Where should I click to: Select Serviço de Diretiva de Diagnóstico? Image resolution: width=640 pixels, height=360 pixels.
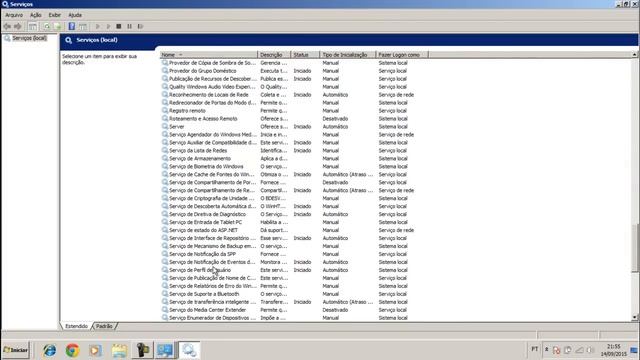pyautogui.click(x=207, y=214)
